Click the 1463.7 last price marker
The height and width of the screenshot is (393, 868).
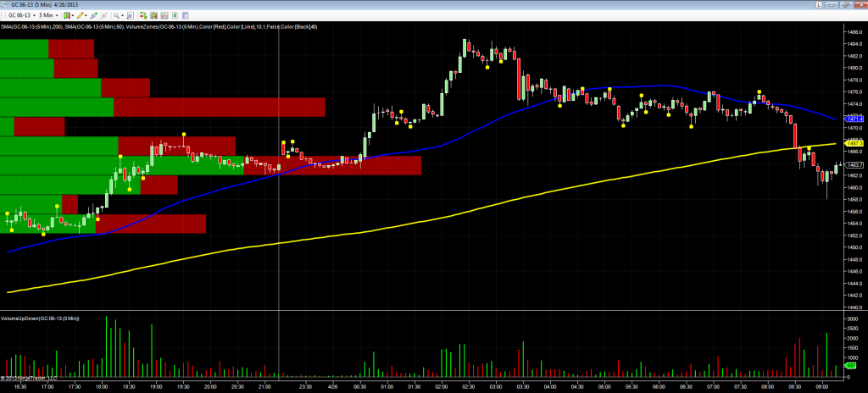[853, 164]
